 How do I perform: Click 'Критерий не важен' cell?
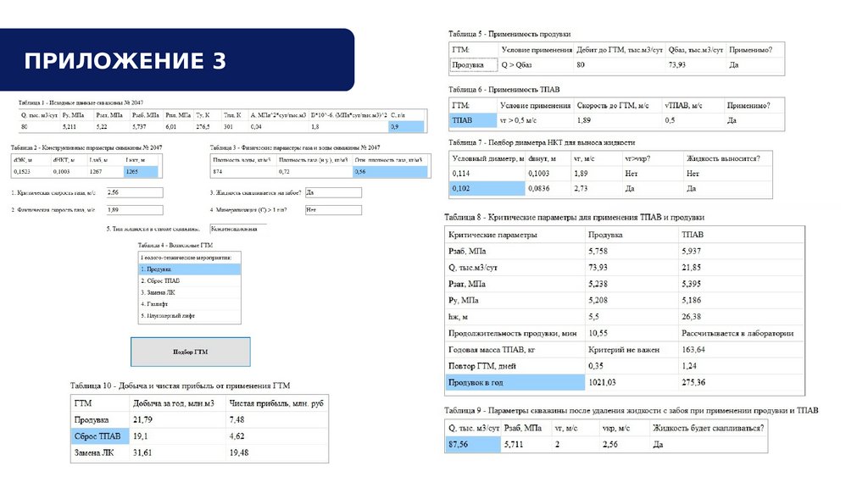[624, 350]
